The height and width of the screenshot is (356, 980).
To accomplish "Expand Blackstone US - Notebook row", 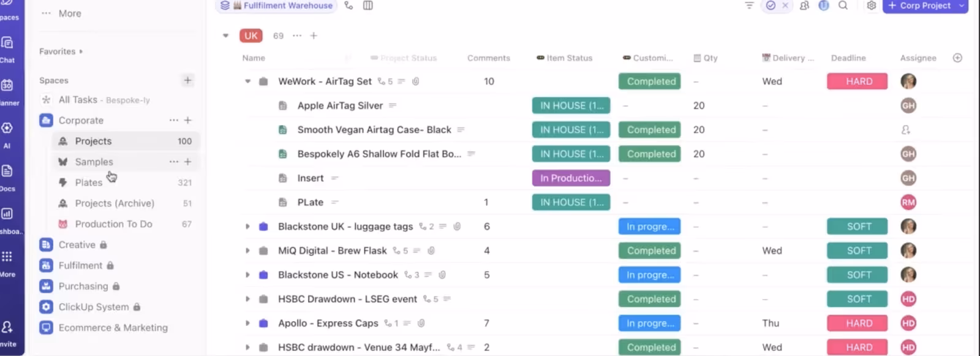I will [x=247, y=275].
